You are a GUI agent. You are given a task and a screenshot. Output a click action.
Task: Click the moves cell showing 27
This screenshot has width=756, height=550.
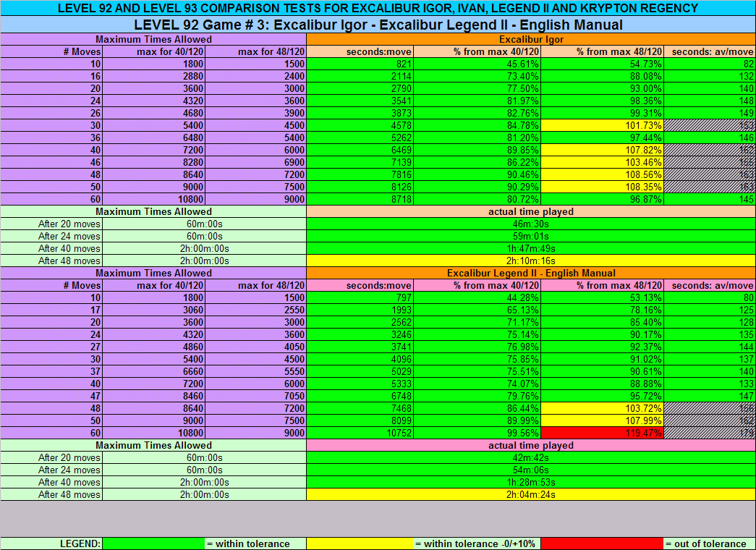(x=51, y=347)
